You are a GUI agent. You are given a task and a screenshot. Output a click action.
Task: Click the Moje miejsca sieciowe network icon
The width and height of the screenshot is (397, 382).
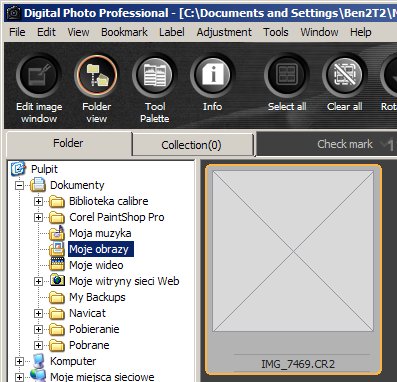coord(38,376)
